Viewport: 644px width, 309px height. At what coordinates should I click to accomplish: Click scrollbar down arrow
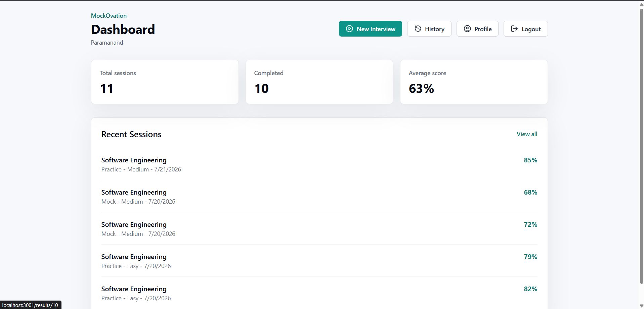(641, 306)
